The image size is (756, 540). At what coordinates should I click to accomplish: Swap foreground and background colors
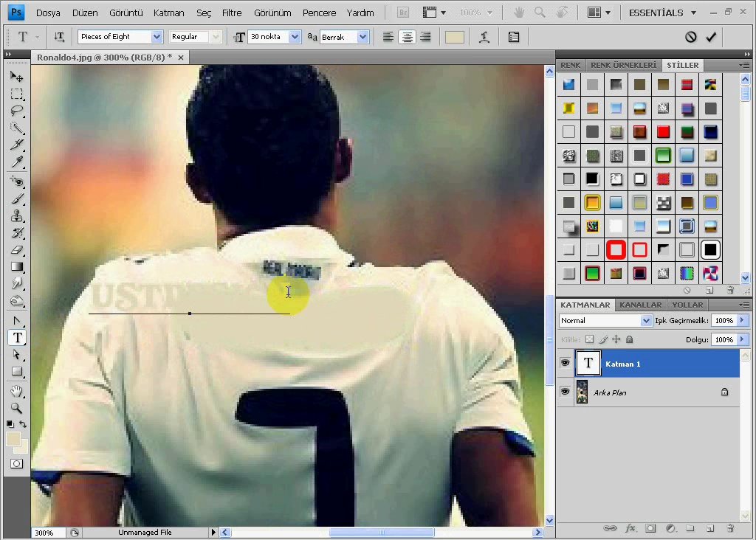pyautogui.click(x=23, y=424)
